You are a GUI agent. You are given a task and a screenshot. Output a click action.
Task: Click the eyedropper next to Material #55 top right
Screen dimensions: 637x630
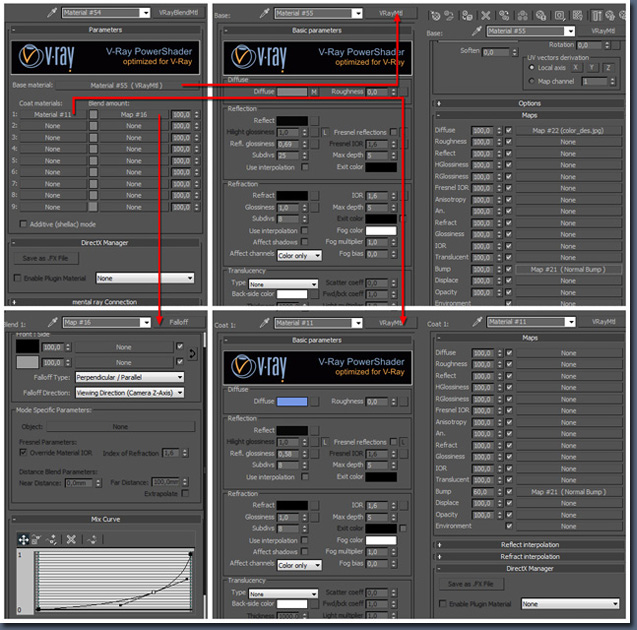coord(476,32)
